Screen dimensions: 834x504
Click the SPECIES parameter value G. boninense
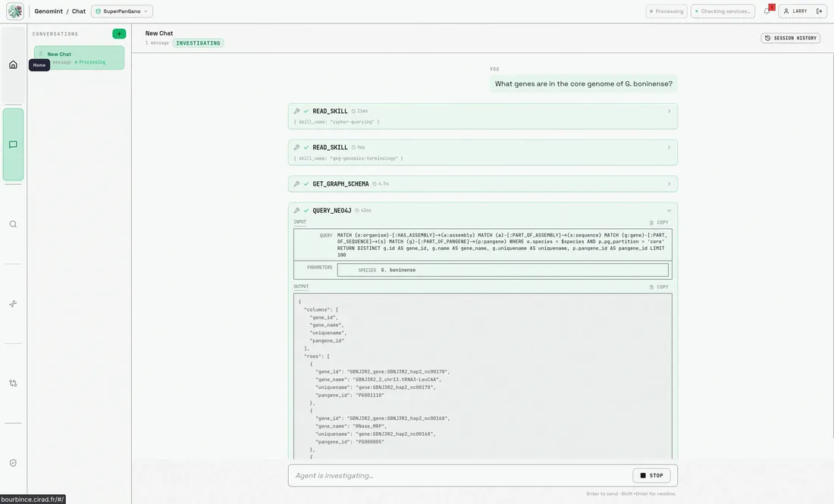point(398,270)
